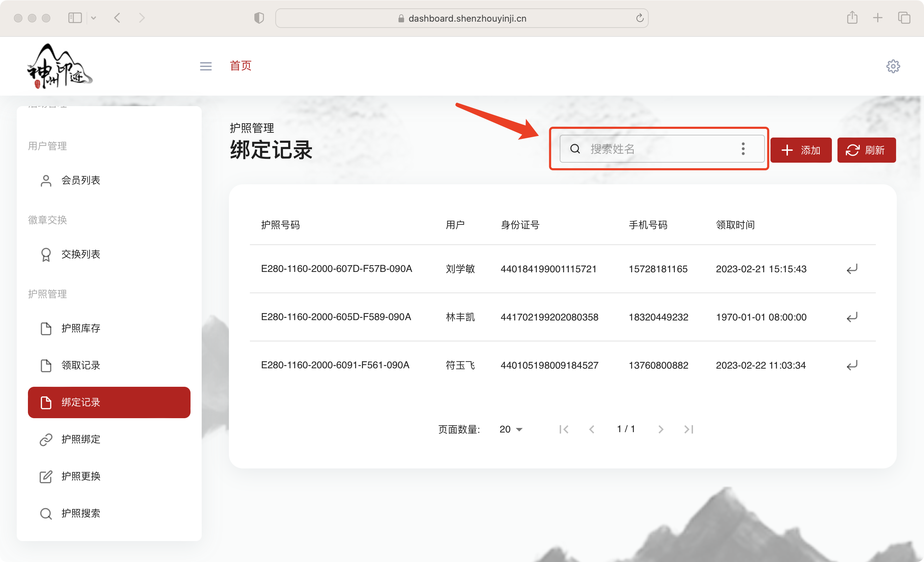Go to next page arrow
The image size is (924, 562).
pyautogui.click(x=661, y=429)
